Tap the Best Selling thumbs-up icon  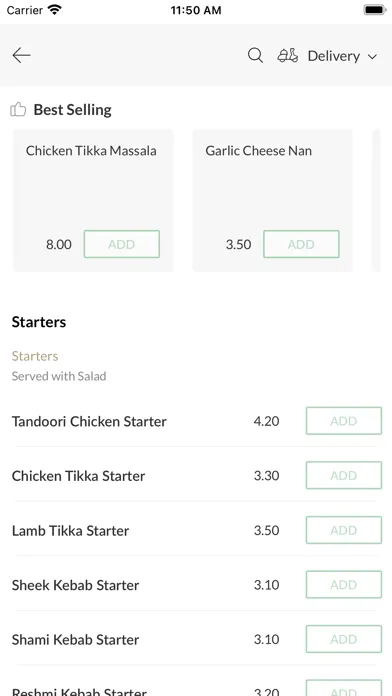click(x=18, y=109)
